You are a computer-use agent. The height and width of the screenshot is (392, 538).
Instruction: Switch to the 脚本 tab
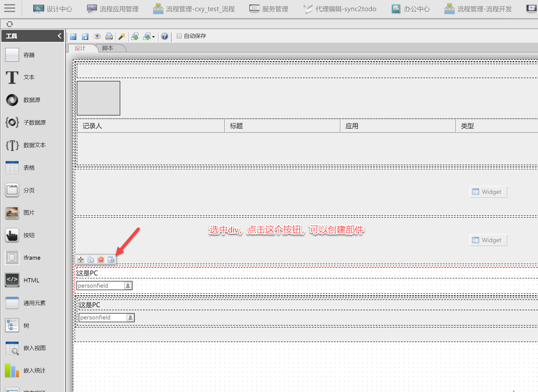pyautogui.click(x=107, y=48)
